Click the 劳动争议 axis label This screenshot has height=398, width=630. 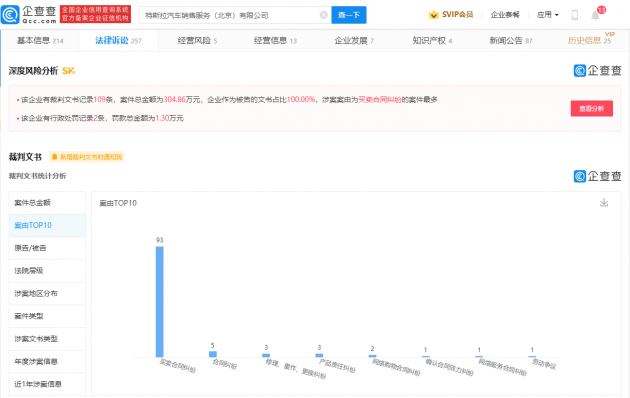coord(544,364)
